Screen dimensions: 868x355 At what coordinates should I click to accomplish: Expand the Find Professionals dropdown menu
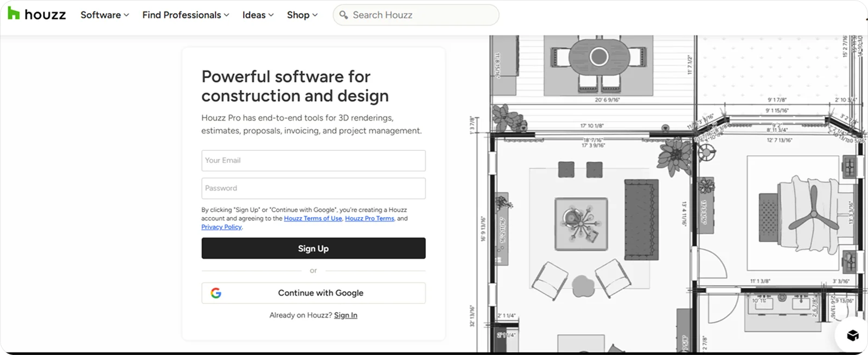click(186, 15)
